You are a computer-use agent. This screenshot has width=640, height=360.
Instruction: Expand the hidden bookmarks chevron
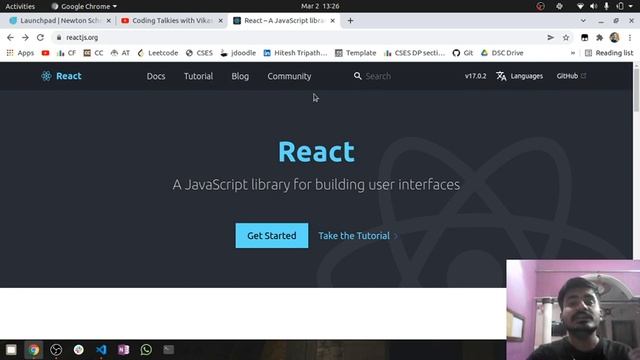573,53
